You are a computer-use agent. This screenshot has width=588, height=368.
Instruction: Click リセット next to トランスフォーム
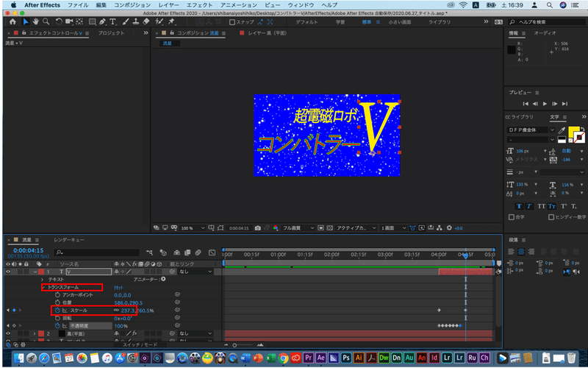(118, 287)
